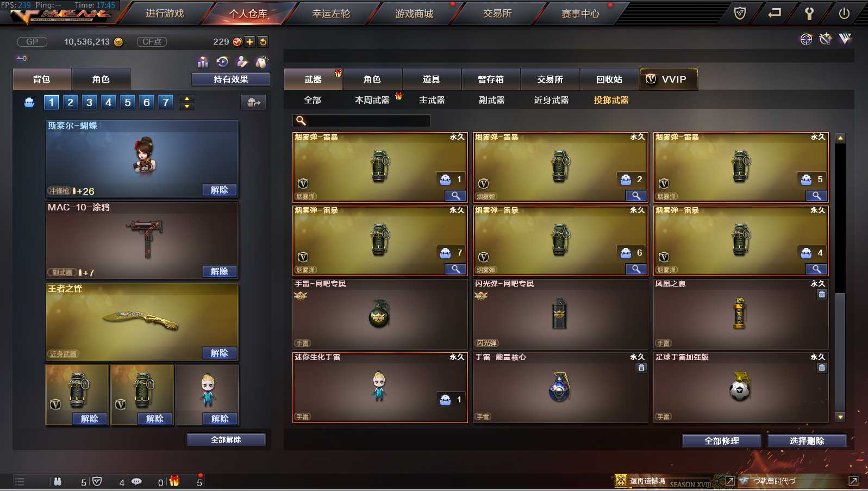Click the inventory list scroll down arrow
This screenshot has width=868, height=491.
click(840, 417)
